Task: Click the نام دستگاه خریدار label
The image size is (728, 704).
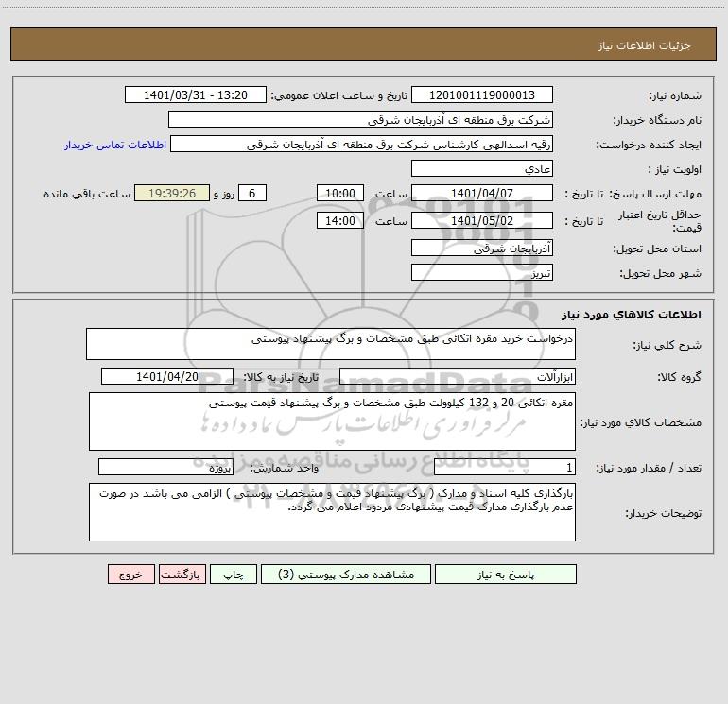Action: (x=657, y=120)
